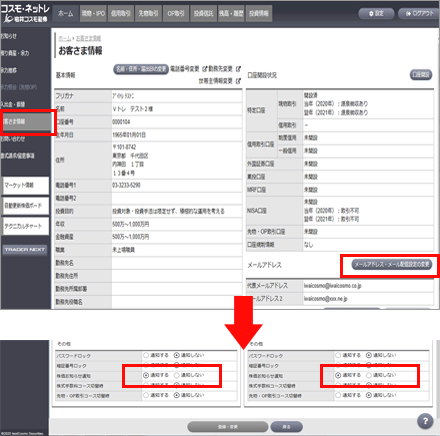Open the 信用取引 navigation tab
Image resolution: width=440 pixels, height=436 pixels.
pyautogui.click(x=121, y=14)
